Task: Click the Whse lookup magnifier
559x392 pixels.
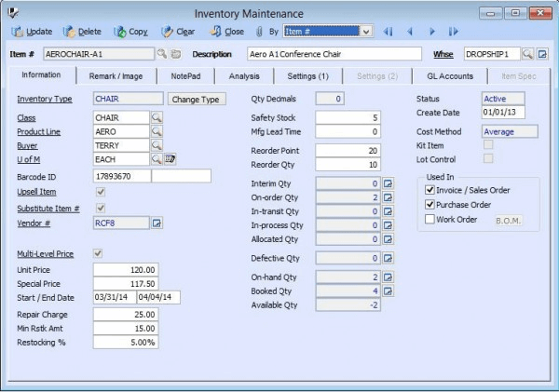Action: pos(527,54)
